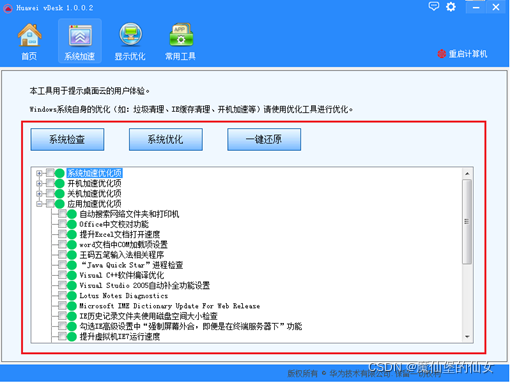
Task: Select 提升Excel文档打开速度 row text
Action: coord(120,234)
